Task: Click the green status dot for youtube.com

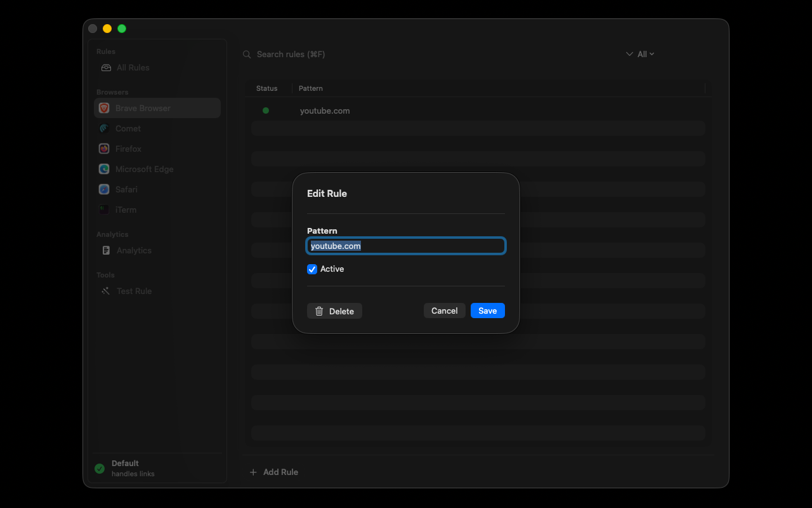Action: click(266, 110)
